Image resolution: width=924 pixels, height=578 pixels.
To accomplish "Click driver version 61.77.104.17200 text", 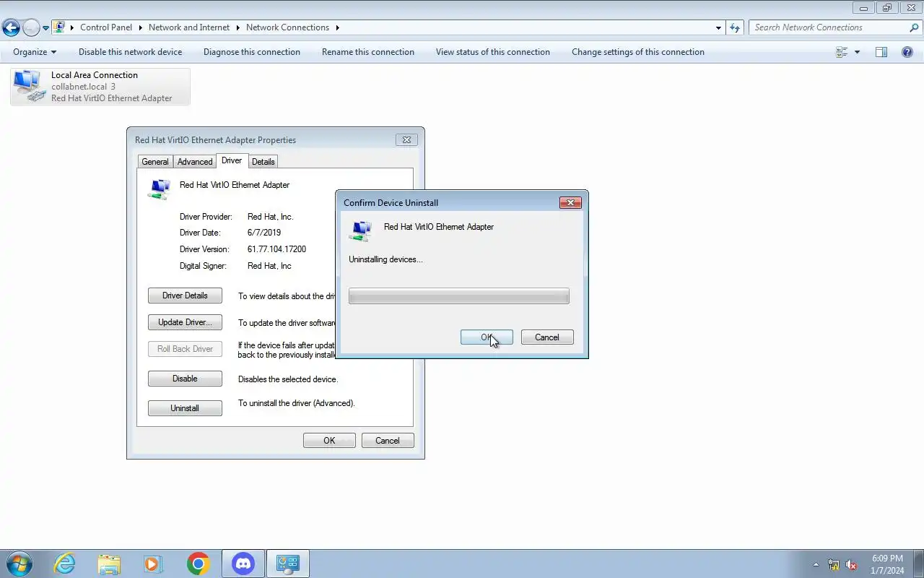I will (x=276, y=249).
